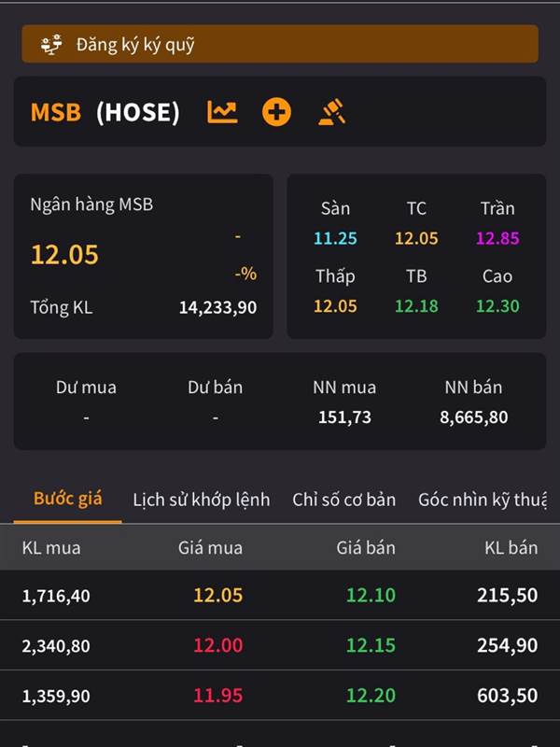Viewport: 560px width, 747px height.
Task: Go to the Góc nhìn kỹ thuật tab
Action: point(482,500)
